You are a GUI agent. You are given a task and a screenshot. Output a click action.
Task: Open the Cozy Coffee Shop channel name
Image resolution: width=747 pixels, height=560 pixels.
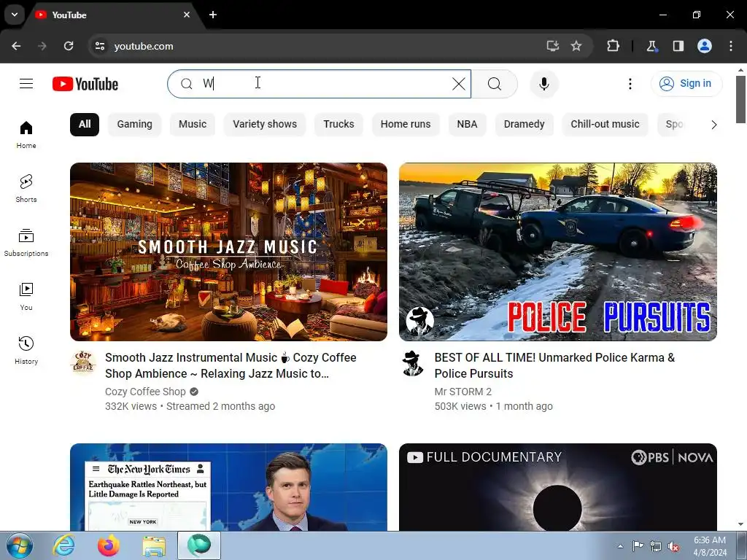coord(145,392)
